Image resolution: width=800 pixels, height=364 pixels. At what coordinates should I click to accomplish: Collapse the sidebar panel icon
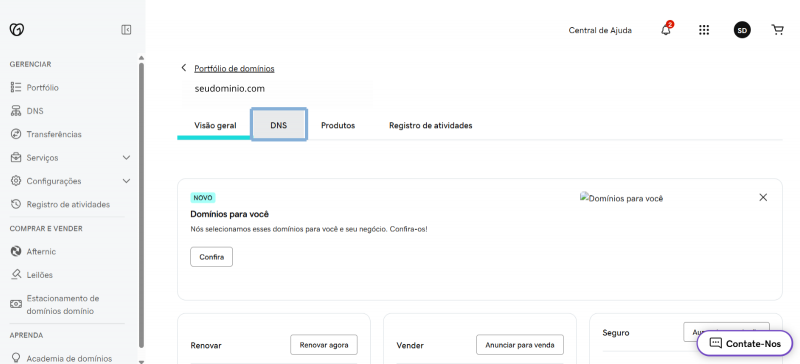coord(126,30)
